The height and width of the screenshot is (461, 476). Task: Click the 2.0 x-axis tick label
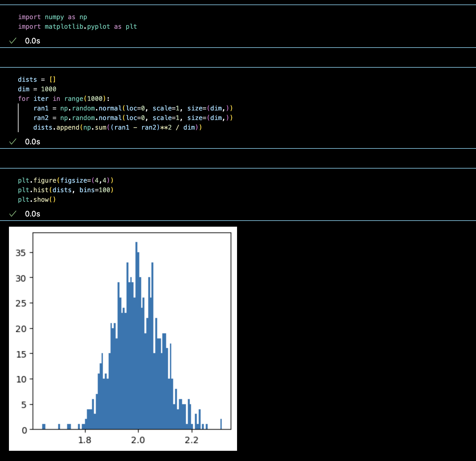point(138,440)
